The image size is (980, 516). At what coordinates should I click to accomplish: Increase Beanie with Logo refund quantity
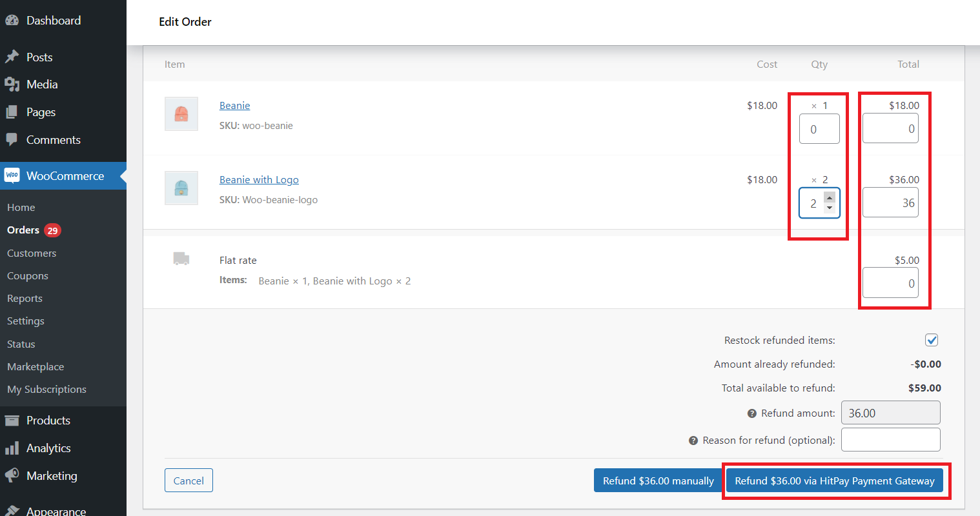click(830, 197)
